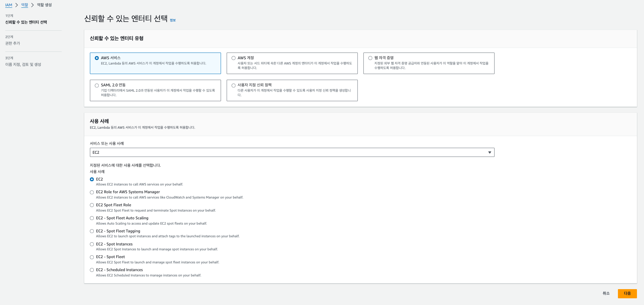Select EC2 - Spot Fleet radio button

click(92, 257)
